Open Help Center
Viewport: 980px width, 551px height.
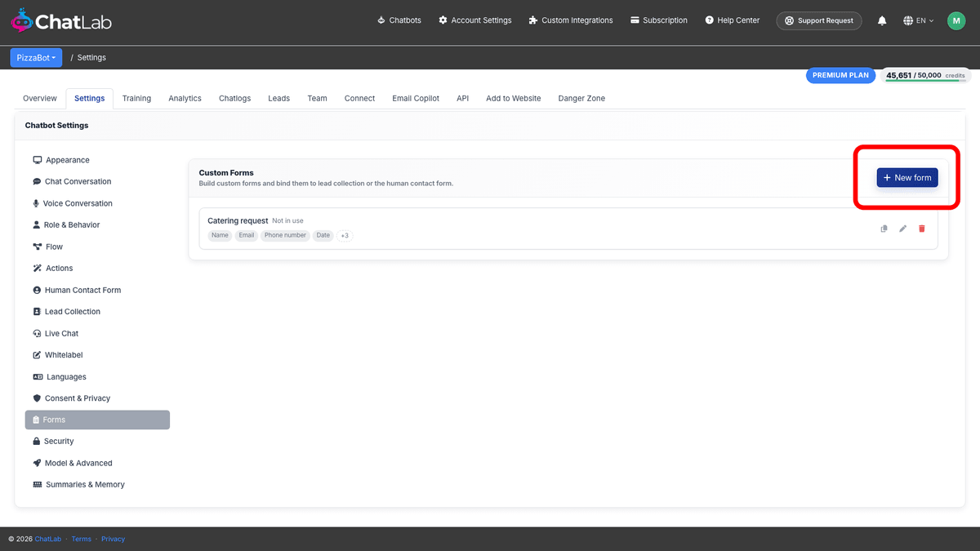pos(732,20)
